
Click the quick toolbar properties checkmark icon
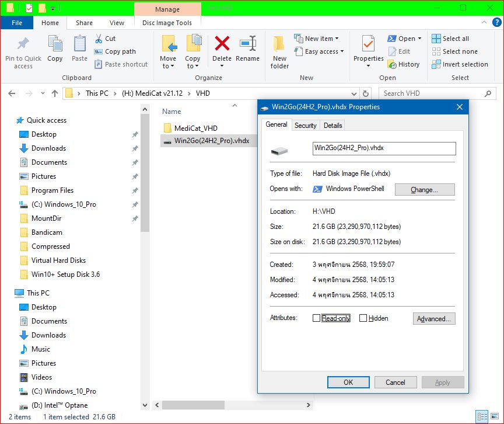point(29,8)
